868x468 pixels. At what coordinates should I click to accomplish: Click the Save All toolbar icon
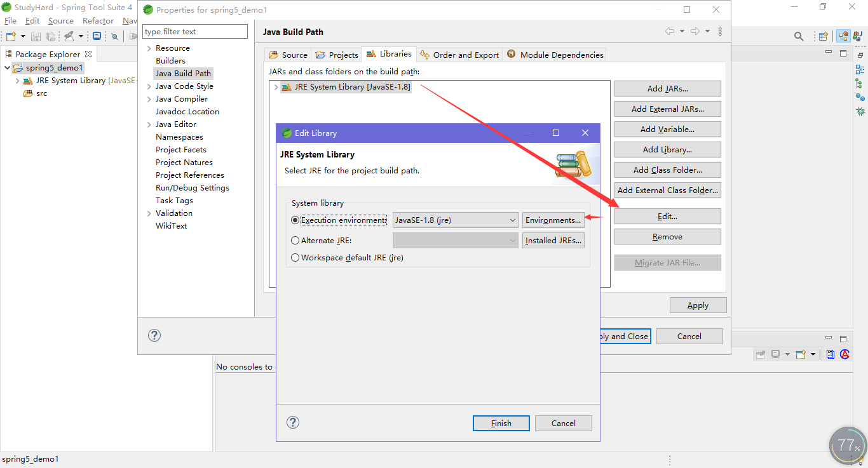(x=50, y=36)
